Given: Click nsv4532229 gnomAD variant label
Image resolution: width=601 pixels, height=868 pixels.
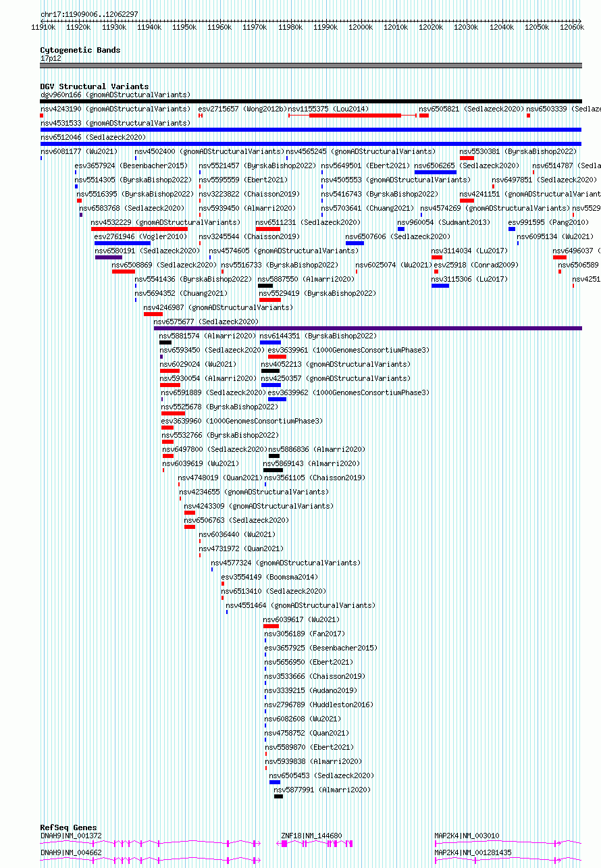Looking at the screenshot, I should [165, 222].
